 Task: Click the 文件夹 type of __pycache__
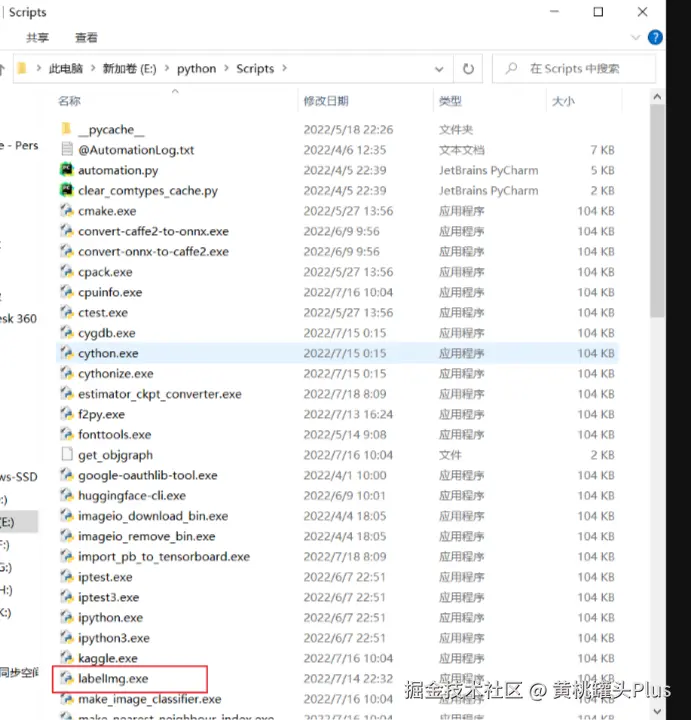click(x=456, y=129)
